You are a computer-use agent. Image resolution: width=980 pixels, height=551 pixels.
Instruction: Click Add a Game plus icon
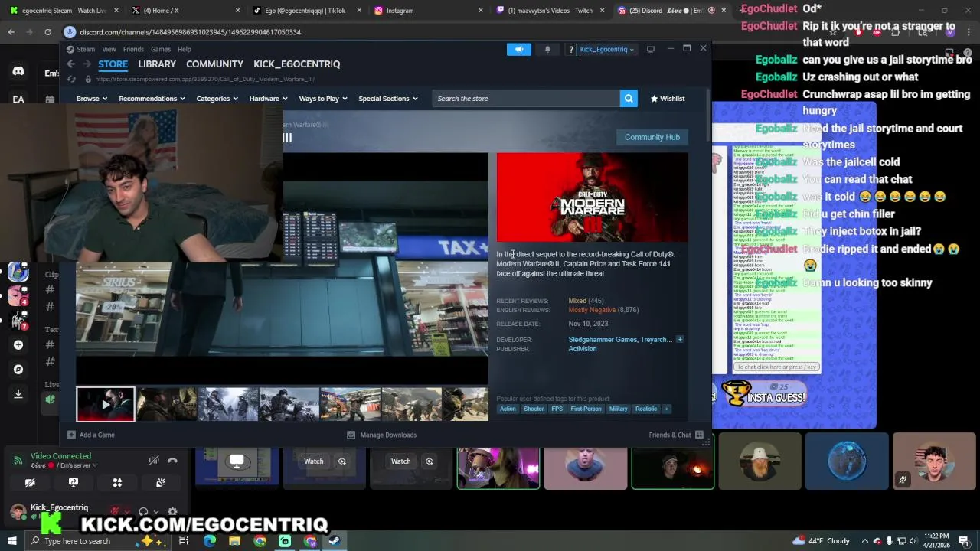point(71,435)
